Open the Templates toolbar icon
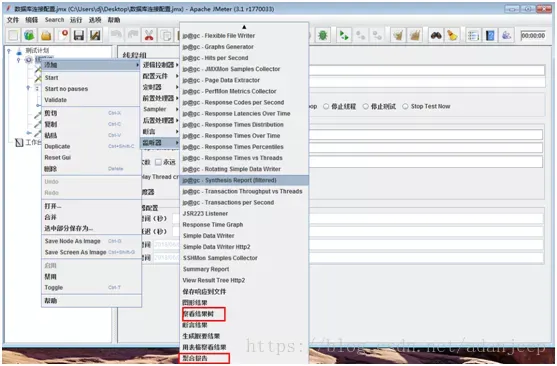This screenshot has width=557, height=366. [x=29, y=35]
